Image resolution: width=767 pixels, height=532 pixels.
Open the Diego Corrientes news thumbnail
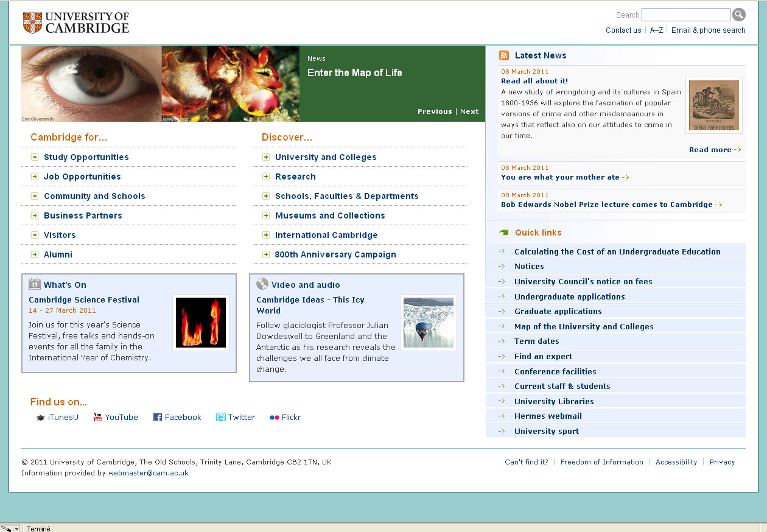(x=714, y=105)
